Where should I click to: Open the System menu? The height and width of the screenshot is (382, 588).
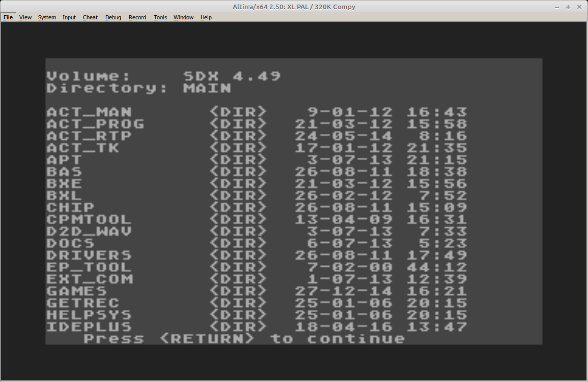pos(47,17)
